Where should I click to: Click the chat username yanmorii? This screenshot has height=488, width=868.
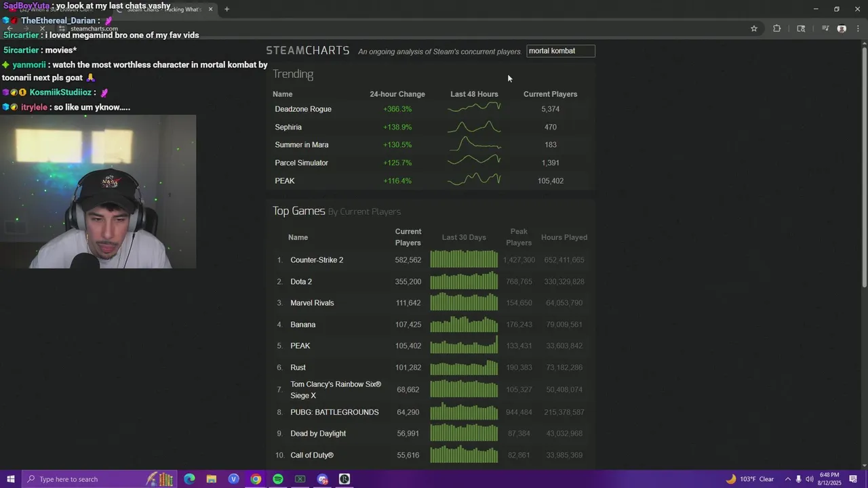click(x=29, y=65)
